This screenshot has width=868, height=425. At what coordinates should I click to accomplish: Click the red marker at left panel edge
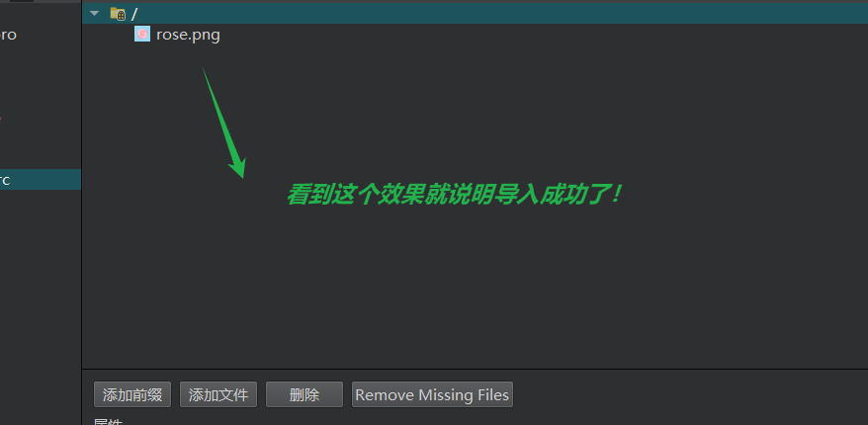point(1,118)
